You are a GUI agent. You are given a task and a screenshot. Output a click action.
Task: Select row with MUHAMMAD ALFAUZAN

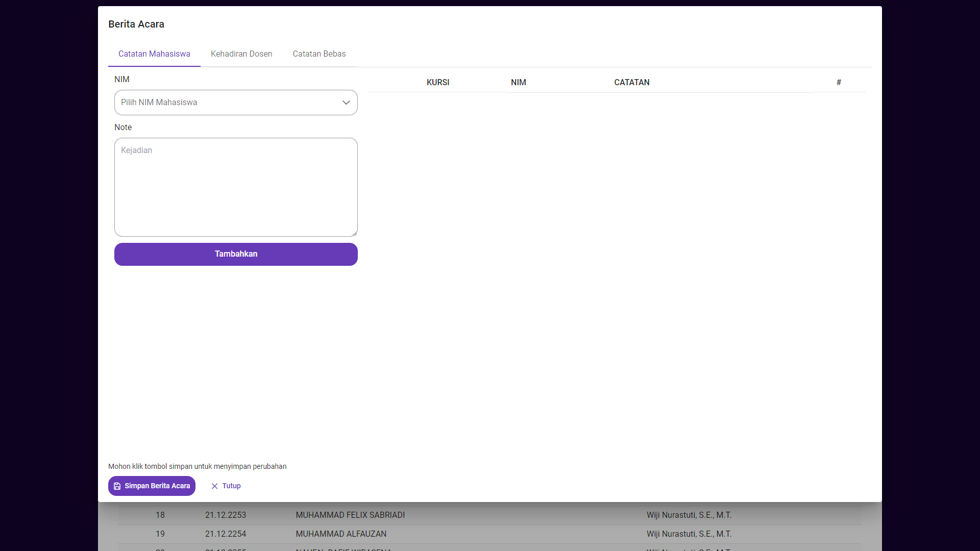pyautogui.click(x=341, y=534)
